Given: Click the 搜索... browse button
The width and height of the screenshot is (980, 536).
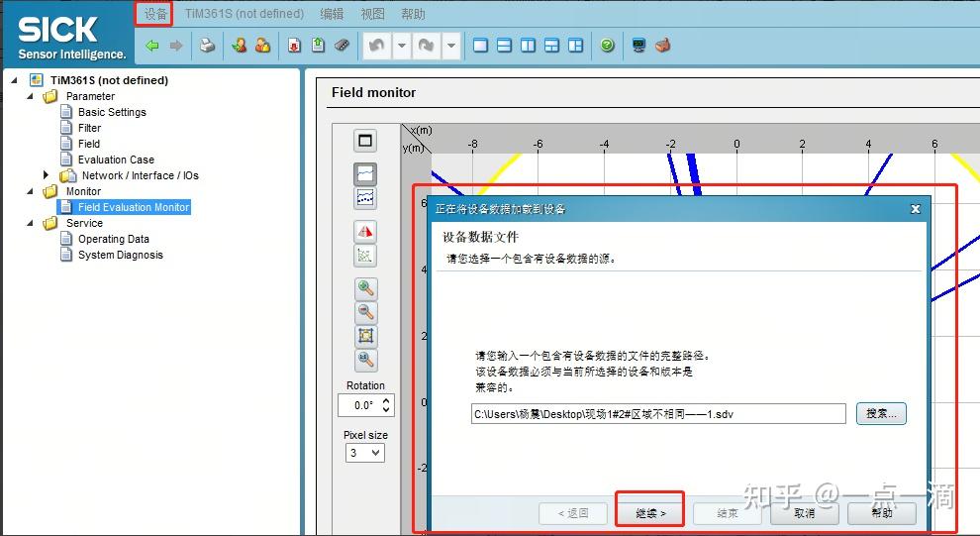Looking at the screenshot, I should tap(881, 413).
